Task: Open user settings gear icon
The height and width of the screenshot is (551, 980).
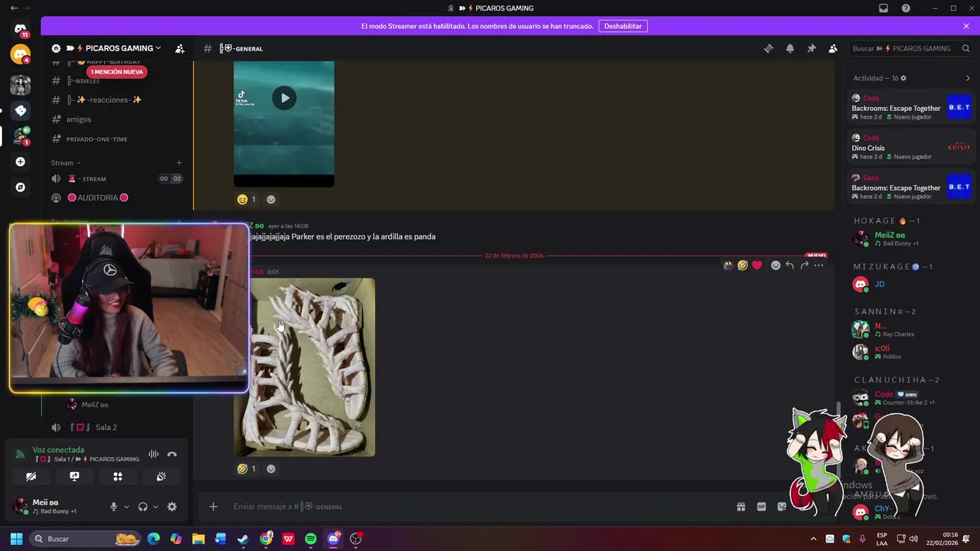Action: 172,507
